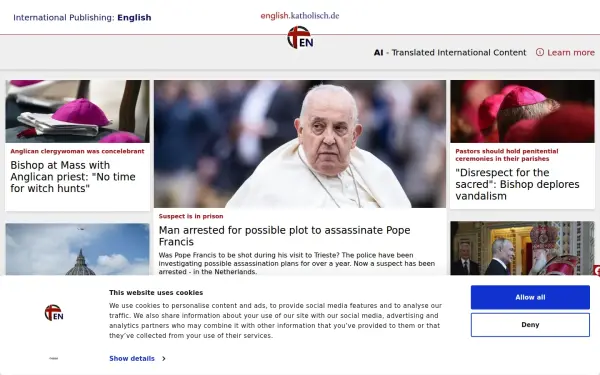Click "Pastors should hold penitential ceremonies" kicker
The width and height of the screenshot is (600, 375).
click(507, 155)
